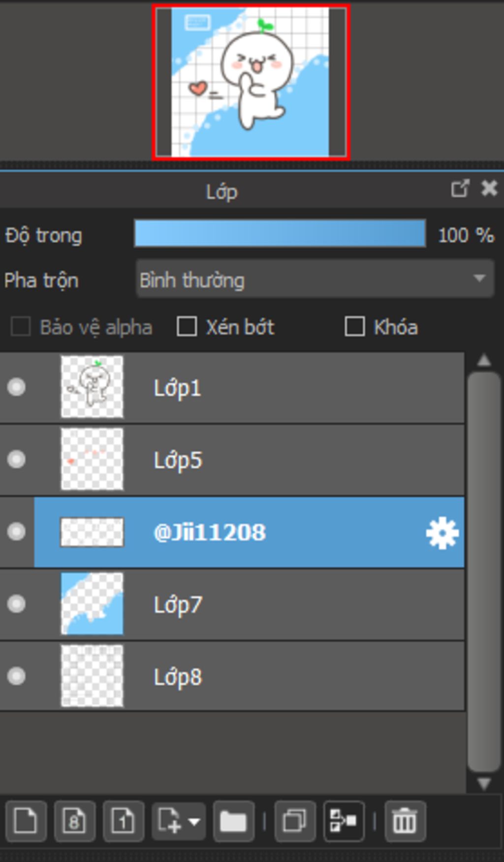Pop out the Lớp panel
This screenshot has width=504, height=862.
click(x=460, y=189)
